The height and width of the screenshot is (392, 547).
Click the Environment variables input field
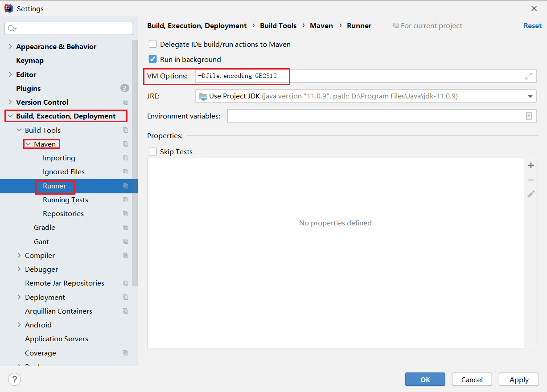(x=382, y=116)
